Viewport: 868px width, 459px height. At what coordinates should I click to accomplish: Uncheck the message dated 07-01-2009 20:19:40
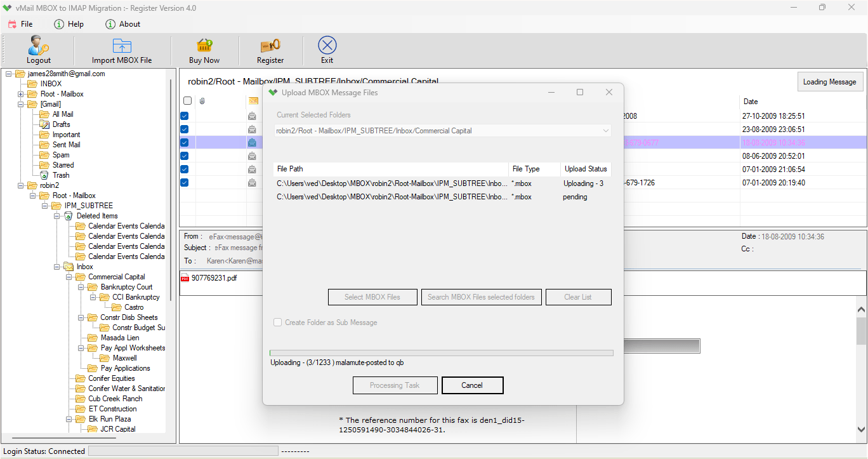[185, 183]
